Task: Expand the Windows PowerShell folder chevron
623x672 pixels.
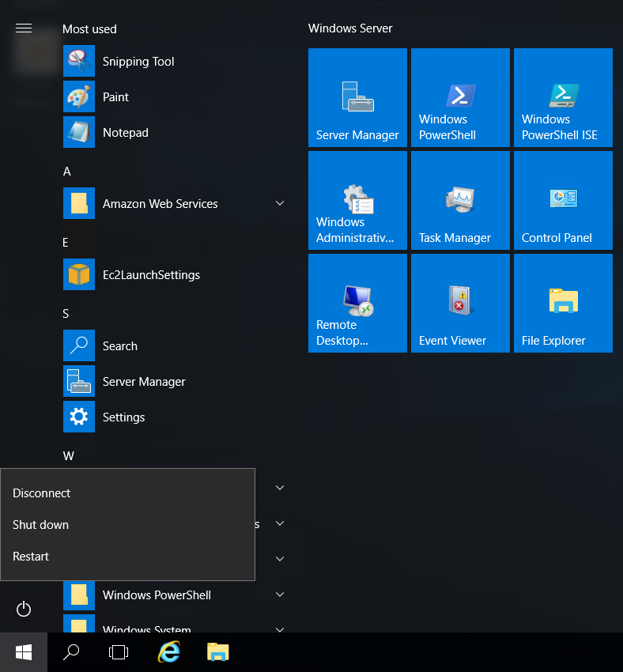Action: click(x=280, y=595)
